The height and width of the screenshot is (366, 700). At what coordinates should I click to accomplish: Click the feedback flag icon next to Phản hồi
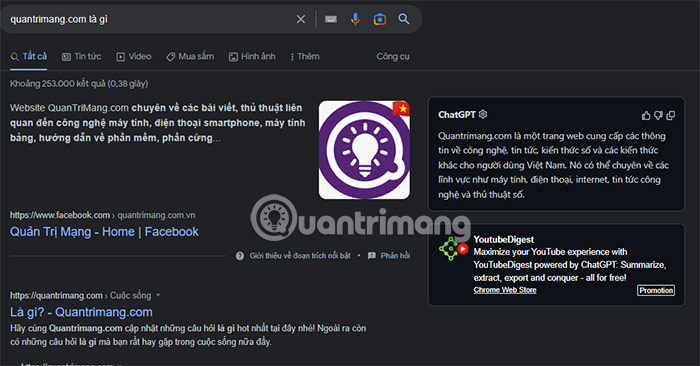click(x=371, y=256)
